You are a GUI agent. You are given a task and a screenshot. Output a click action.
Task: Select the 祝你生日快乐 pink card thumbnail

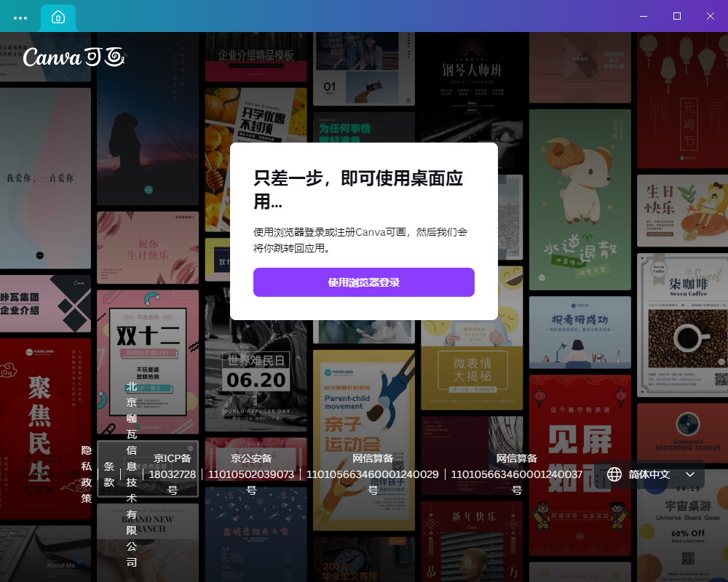tap(148, 248)
